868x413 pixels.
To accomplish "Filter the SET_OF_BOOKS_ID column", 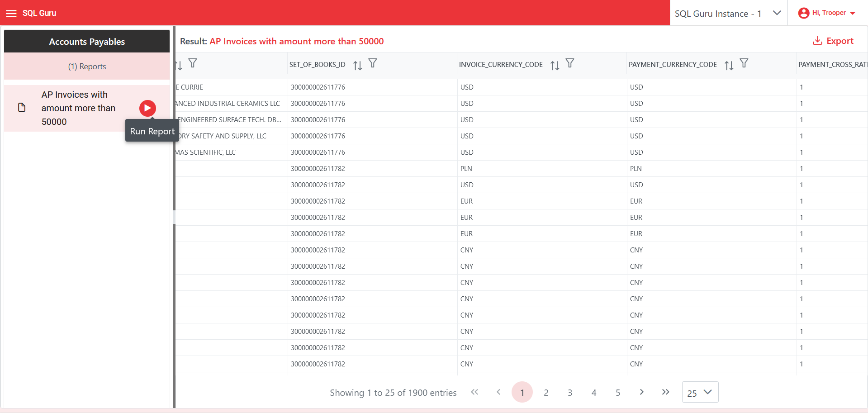I will click(373, 63).
